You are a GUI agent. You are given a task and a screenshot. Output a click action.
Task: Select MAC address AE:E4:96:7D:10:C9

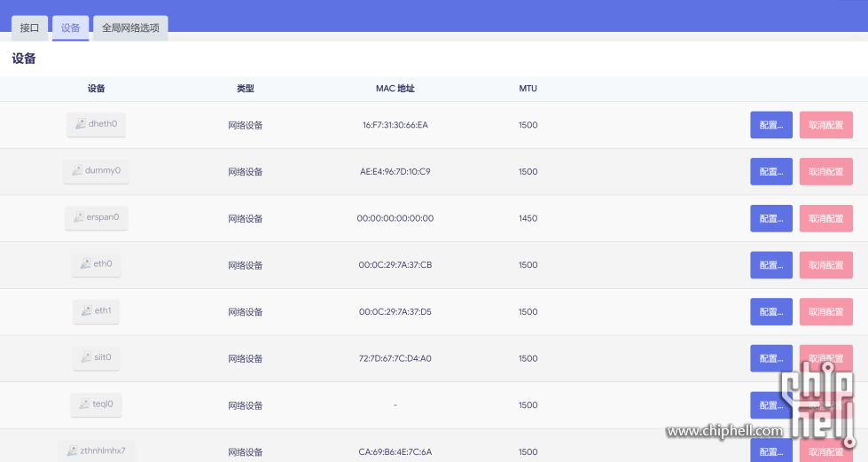pyautogui.click(x=395, y=171)
